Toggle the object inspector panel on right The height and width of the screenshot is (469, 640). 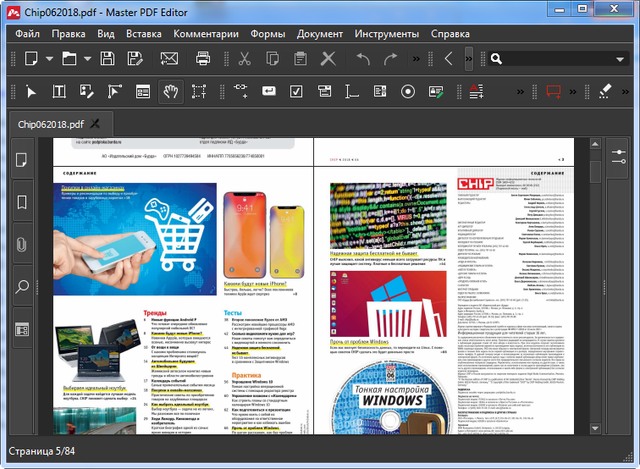tap(619, 157)
